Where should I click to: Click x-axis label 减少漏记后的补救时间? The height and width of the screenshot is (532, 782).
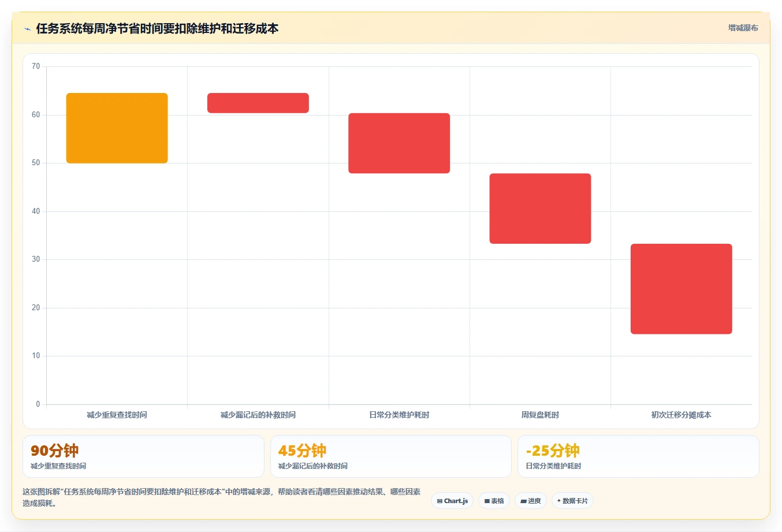pyautogui.click(x=258, y=415)
